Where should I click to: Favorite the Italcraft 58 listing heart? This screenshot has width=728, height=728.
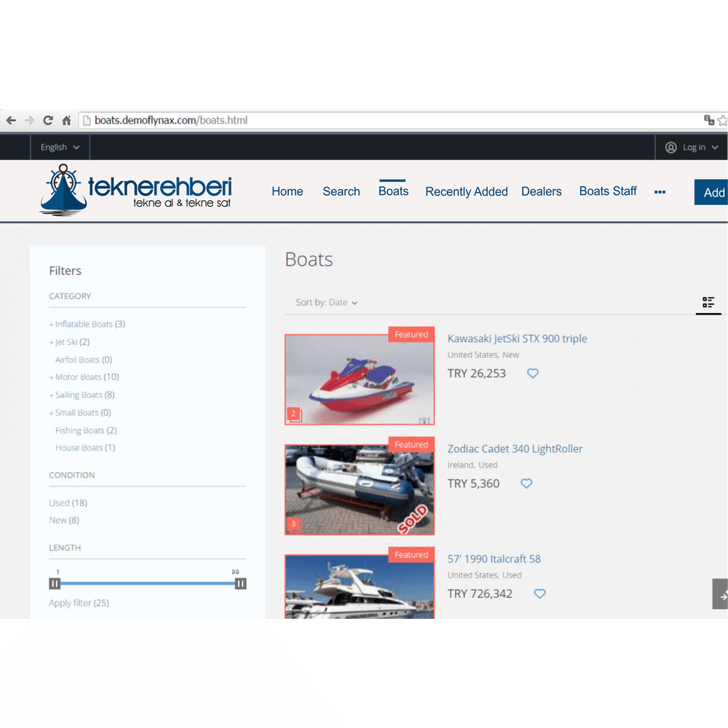[539, 593]
